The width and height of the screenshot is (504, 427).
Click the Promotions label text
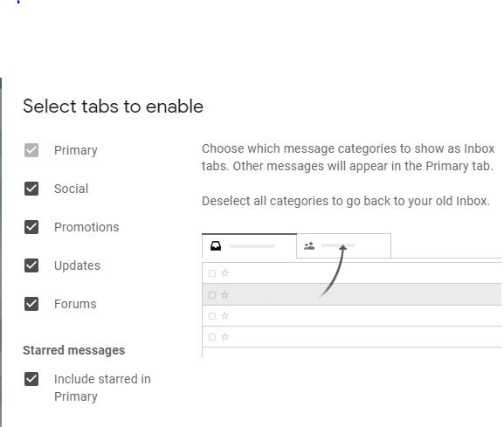[x=86, y=227]
